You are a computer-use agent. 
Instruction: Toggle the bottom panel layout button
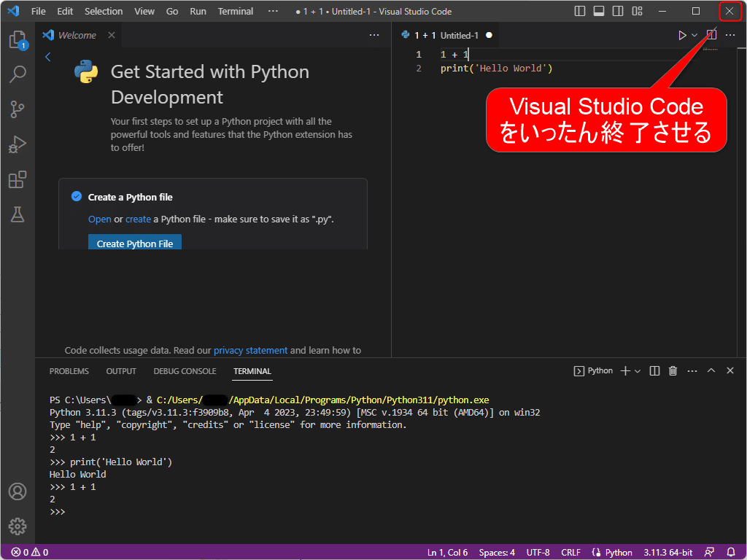pyautogui.click(x=599, y=11)
